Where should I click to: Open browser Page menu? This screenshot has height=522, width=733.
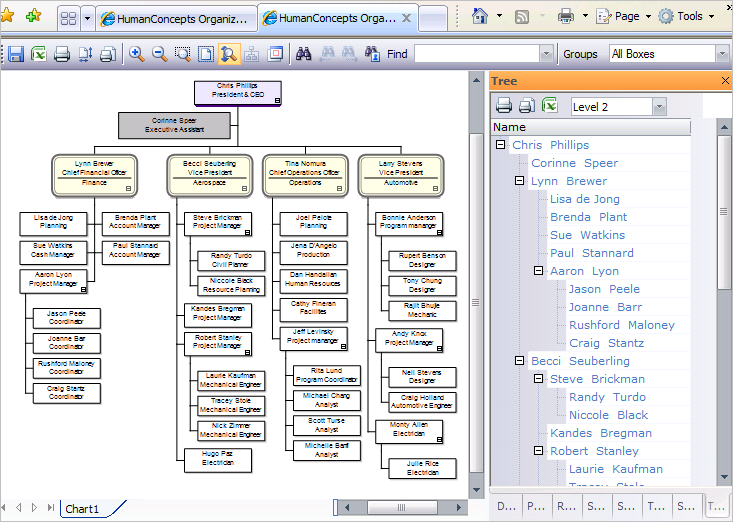624,16
